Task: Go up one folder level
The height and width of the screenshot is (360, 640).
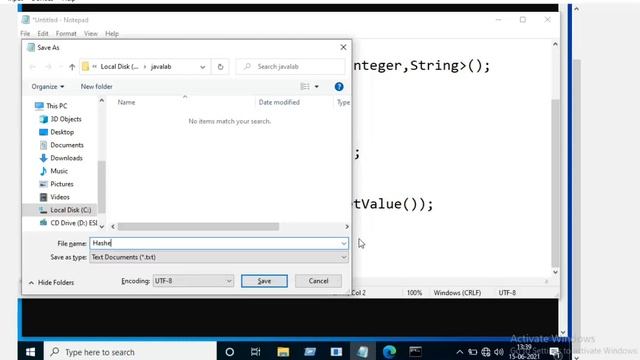Action: point(72,67)
